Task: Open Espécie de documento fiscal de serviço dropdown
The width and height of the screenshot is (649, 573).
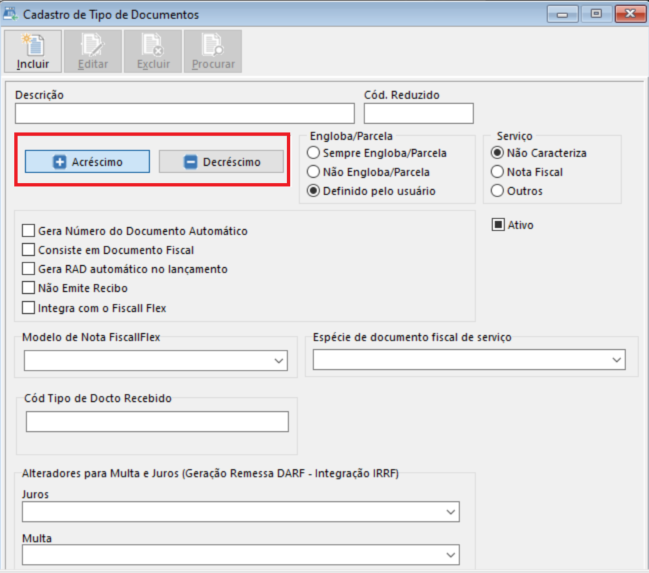Action: (x=469, y=360)
